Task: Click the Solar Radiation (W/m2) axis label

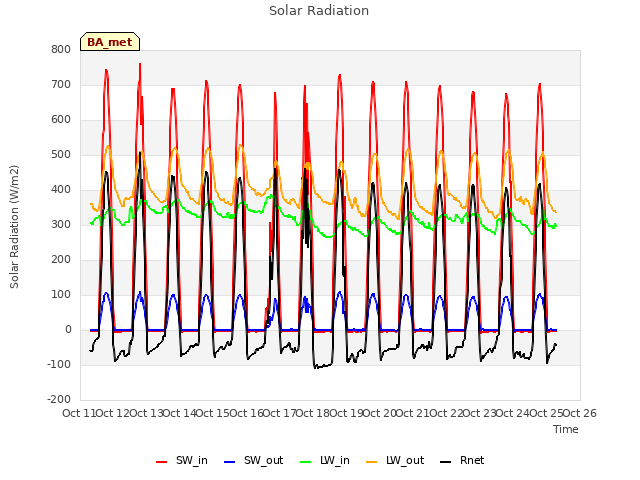Action: pos(14,227)
